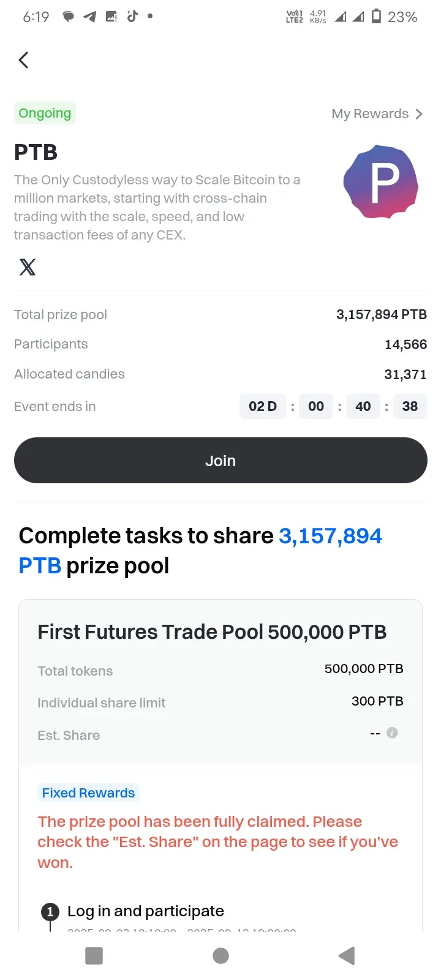Tap the TikTok notification icon in status bar
The image size is (441, 980).
click(x=132, y=17)
